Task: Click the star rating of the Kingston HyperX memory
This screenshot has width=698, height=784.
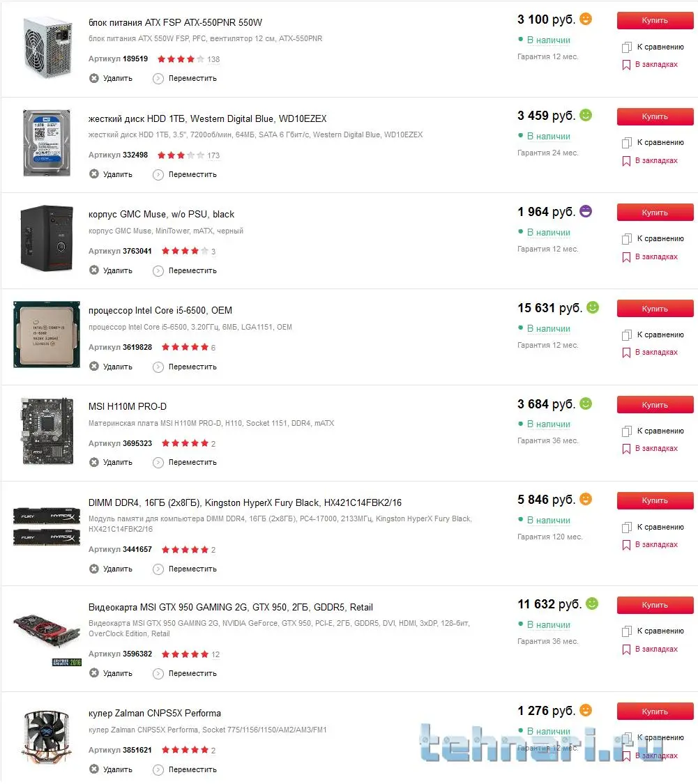Action: click(185, 550)
